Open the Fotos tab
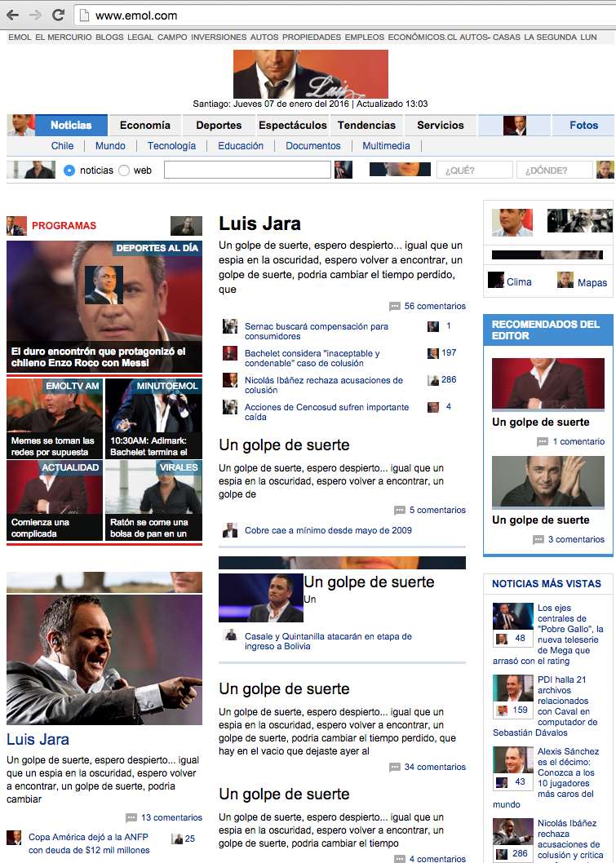 coord(583,125)
